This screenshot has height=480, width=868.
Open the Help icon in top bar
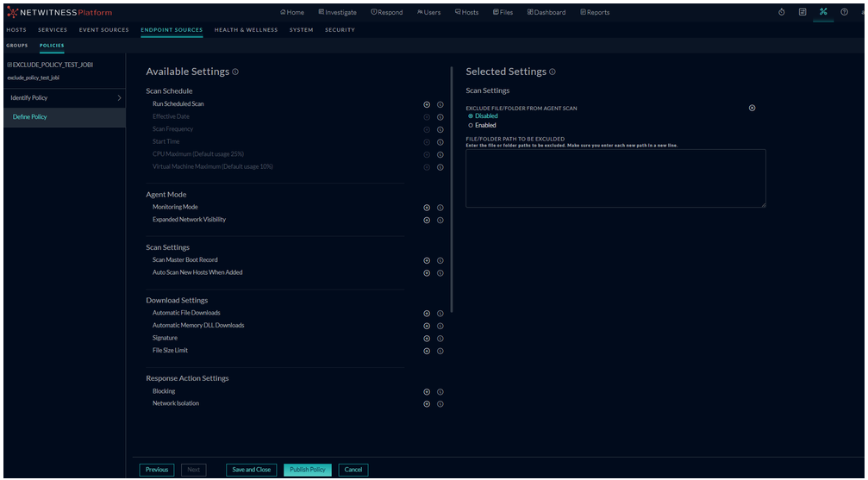[x=844, y=11]
